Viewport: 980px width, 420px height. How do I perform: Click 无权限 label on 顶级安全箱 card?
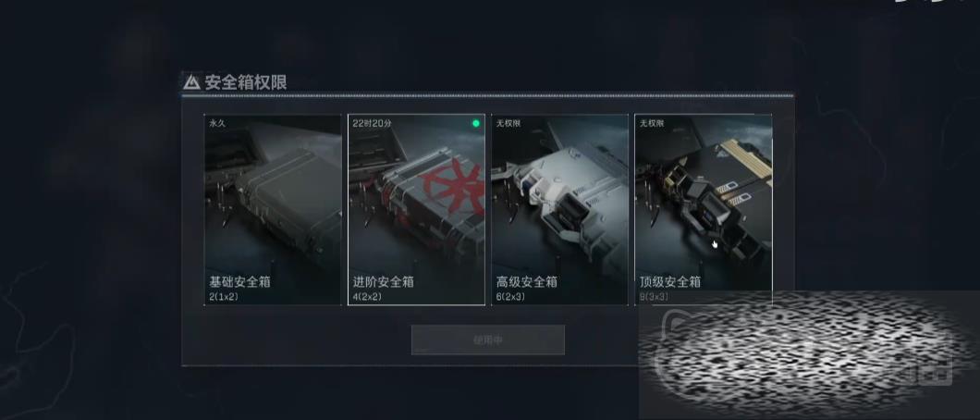point(651,124)
